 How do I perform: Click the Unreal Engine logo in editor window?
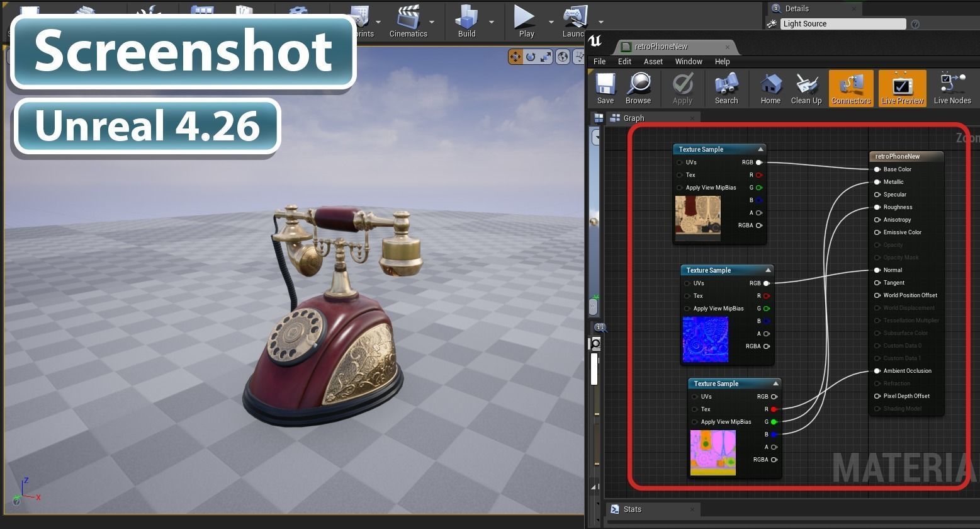(x=595, y=42)
